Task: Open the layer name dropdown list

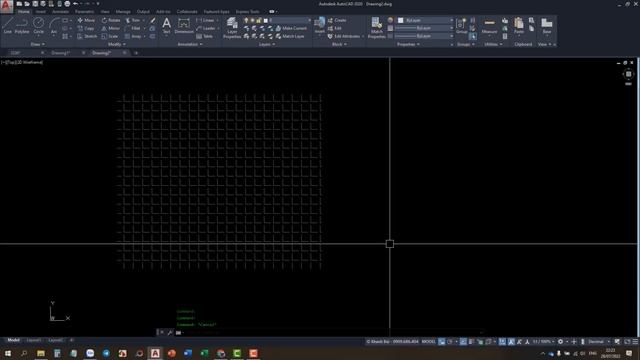Action: 309,20
